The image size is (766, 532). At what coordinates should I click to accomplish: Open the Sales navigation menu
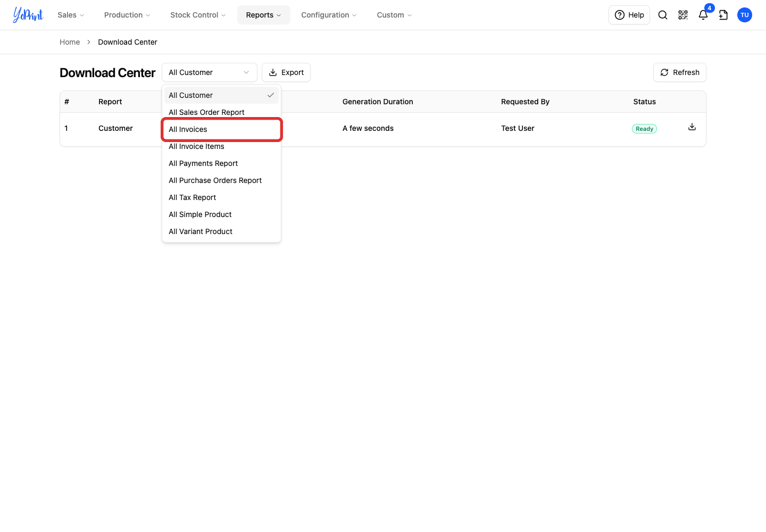pos(71,15)
